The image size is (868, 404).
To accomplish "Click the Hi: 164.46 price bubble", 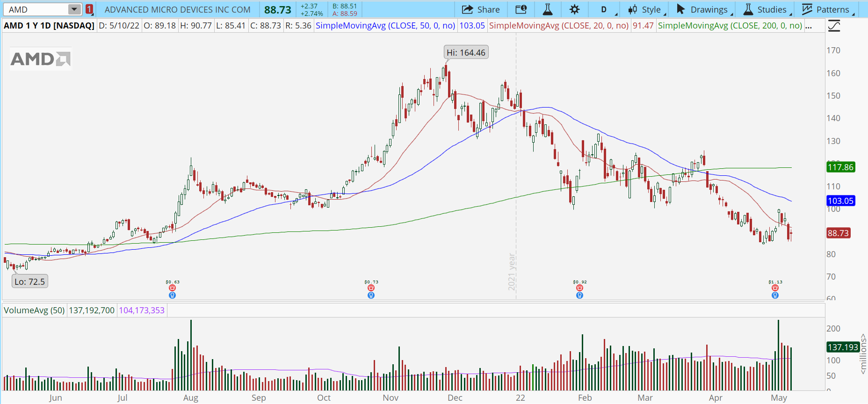I will pos(466,52).
